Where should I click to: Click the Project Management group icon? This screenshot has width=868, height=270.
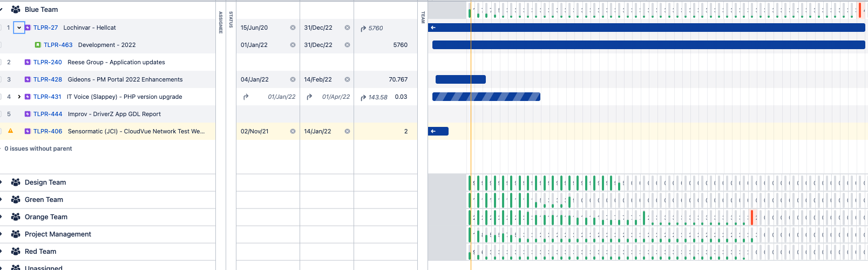(16, 234)
